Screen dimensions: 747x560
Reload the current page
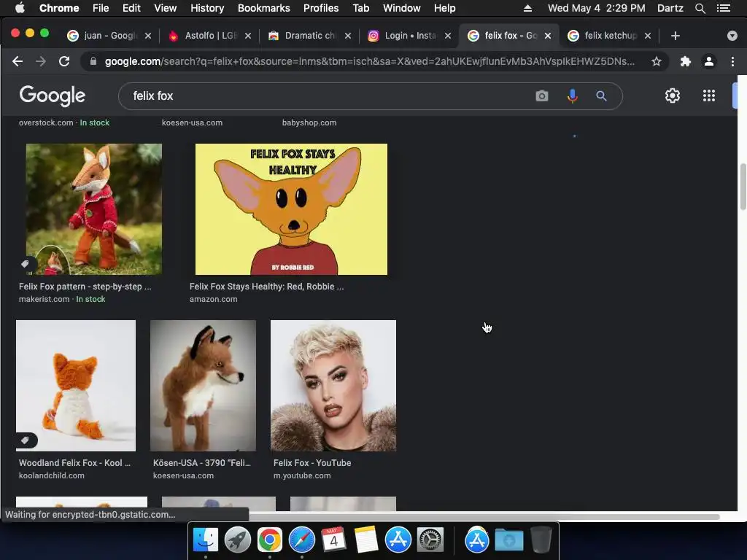point(64,61)
